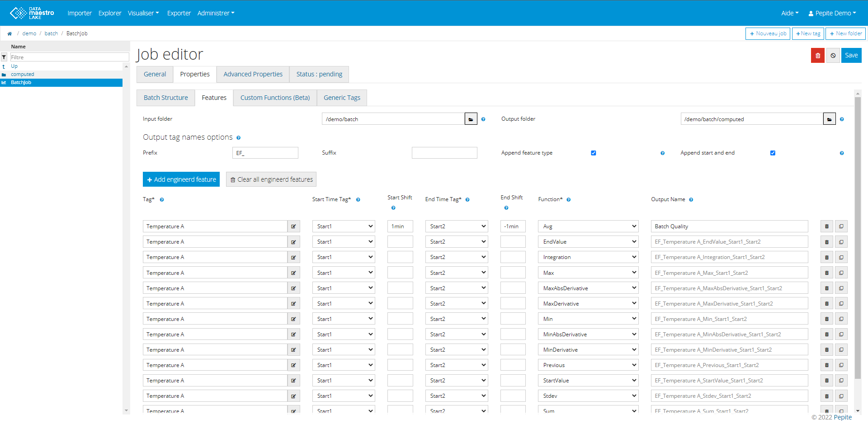Open Explorer in top navigation
Screen dimensions: 868x424
(x=110, y=13)
